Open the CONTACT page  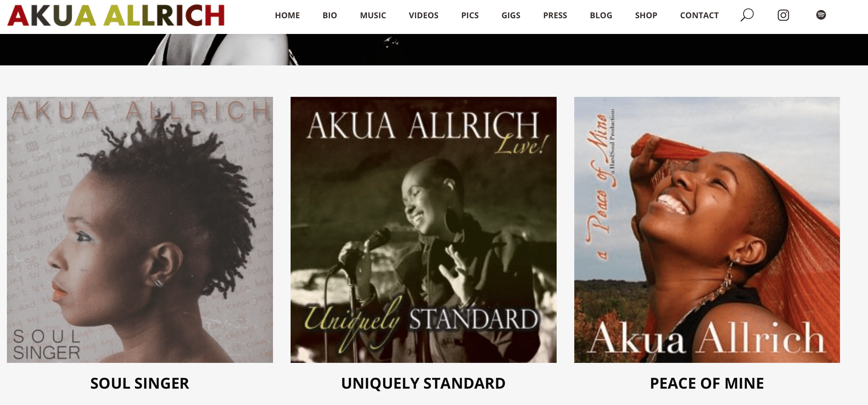coord(699,15)
